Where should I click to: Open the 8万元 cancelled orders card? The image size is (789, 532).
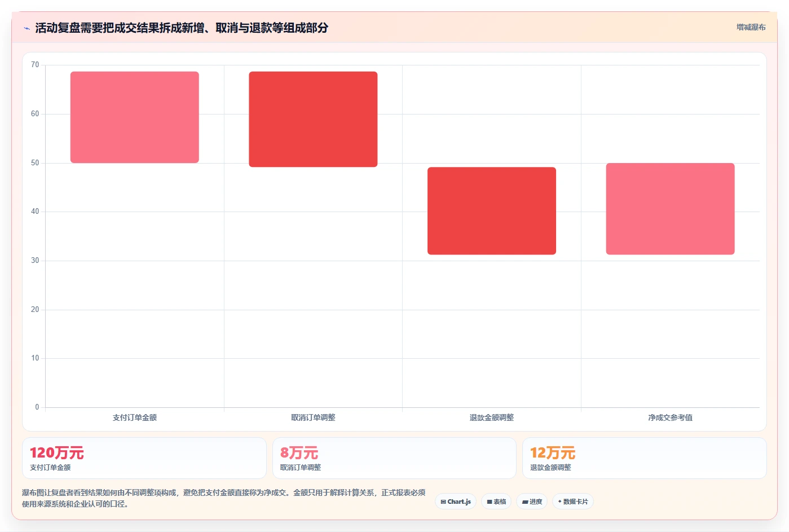click(394, 458)
